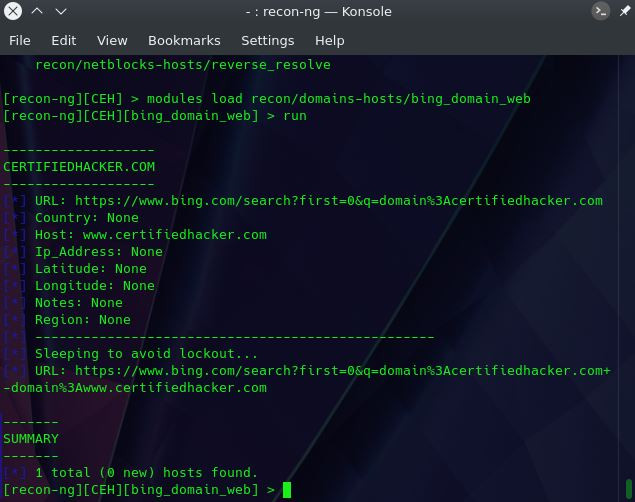635x502 pixels.
Task: Click the 'Region: None' line
Action: click(83, 320)
